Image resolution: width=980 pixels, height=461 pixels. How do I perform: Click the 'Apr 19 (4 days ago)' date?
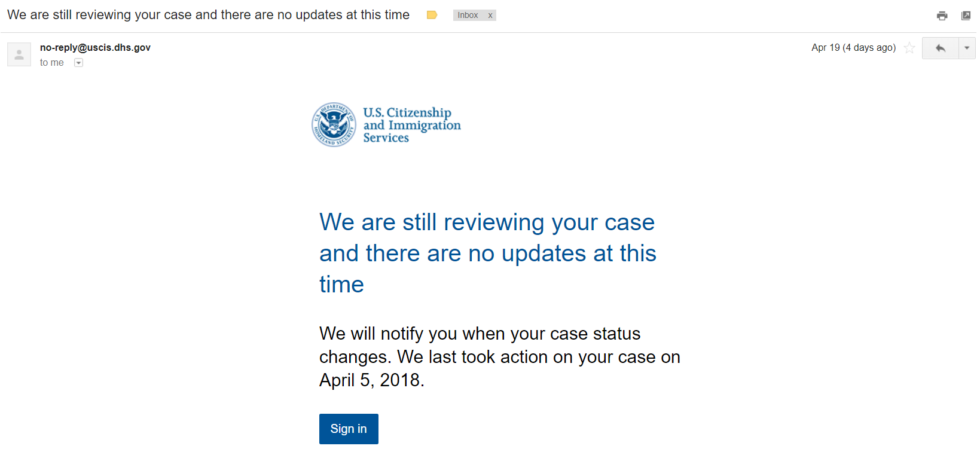pyautogui.click(x=853, y=48)
